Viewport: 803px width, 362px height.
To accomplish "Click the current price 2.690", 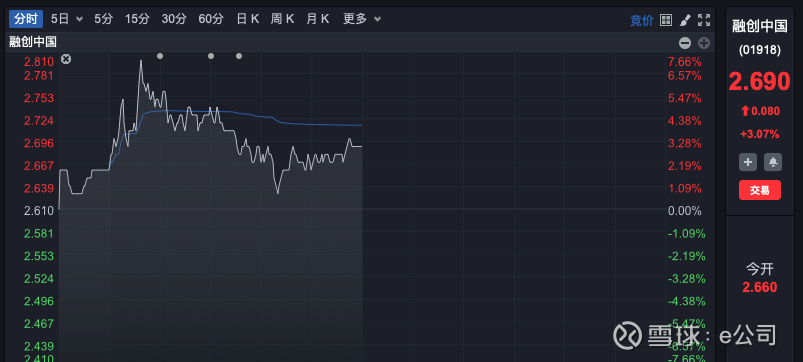I will point(760,82).
